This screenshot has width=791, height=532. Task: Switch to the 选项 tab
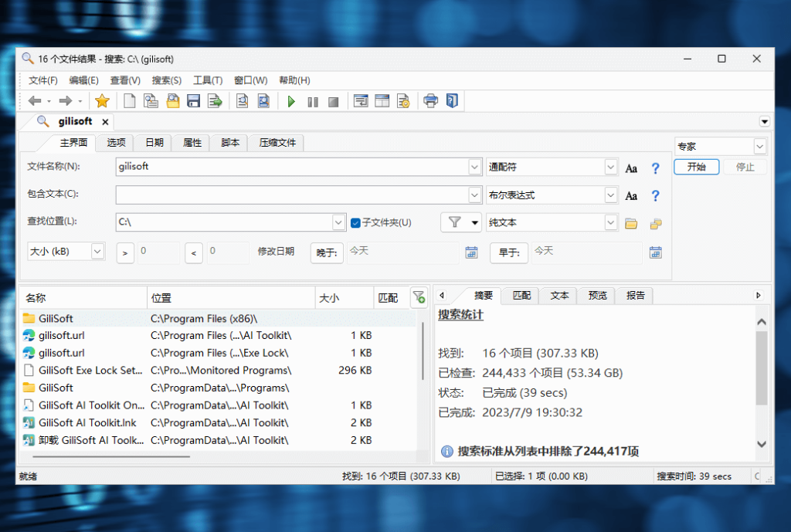[116, 143]
